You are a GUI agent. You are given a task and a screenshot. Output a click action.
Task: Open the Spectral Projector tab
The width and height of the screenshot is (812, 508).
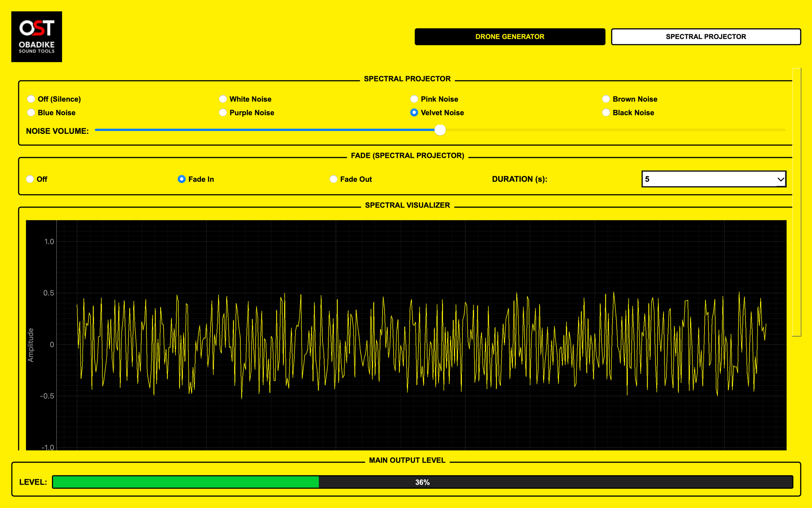(705, 37)
